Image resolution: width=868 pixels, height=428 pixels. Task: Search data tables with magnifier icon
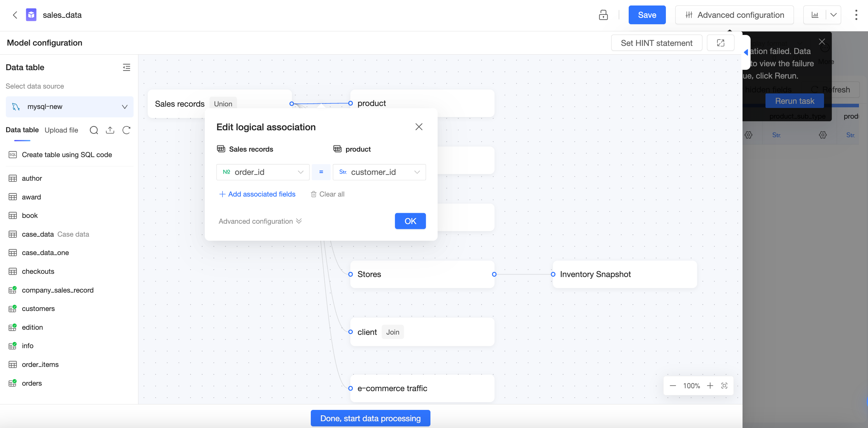point(94,130)
